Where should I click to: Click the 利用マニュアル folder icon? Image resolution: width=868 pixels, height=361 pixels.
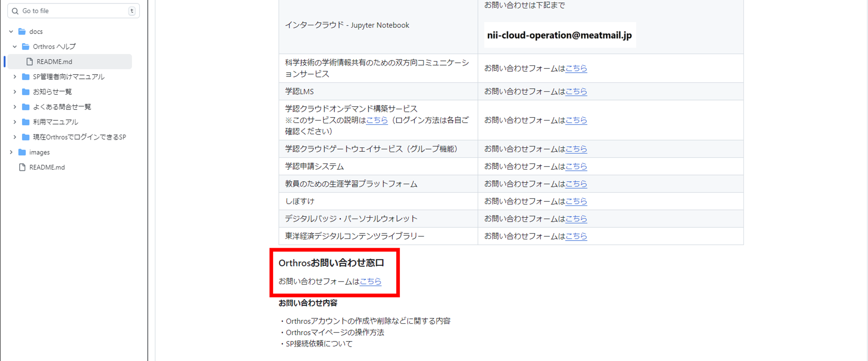(x=26, y=122)
